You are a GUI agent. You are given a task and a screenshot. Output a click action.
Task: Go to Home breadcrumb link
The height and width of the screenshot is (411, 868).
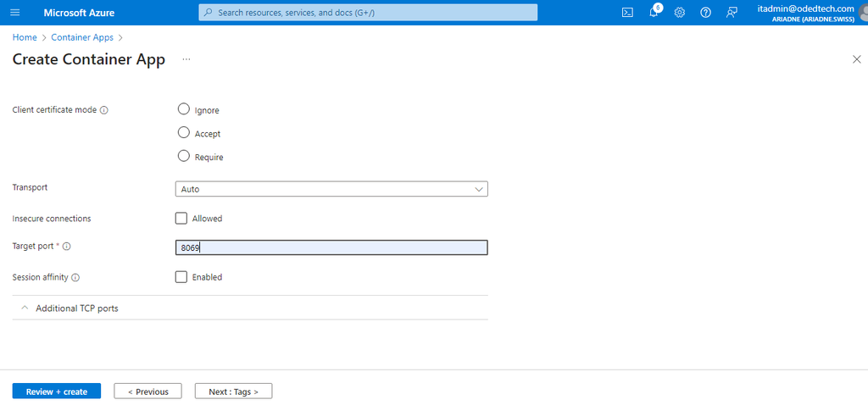(25, 37)
